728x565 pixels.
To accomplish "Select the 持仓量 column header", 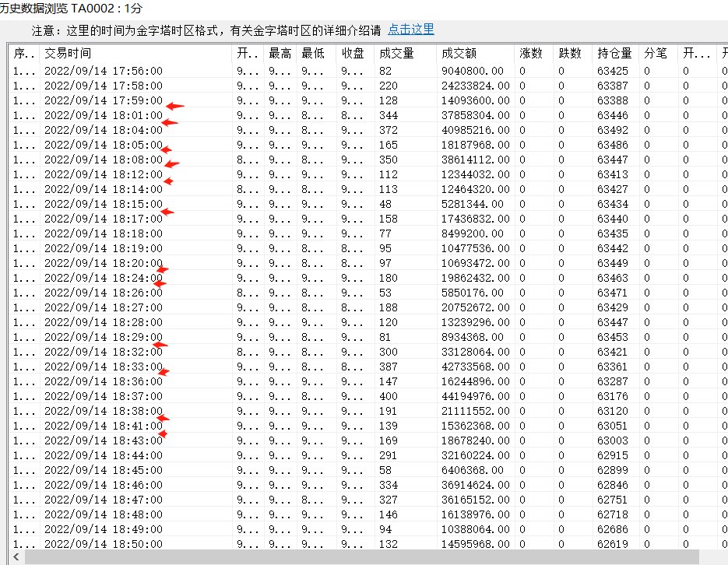I will pos(615,54).
